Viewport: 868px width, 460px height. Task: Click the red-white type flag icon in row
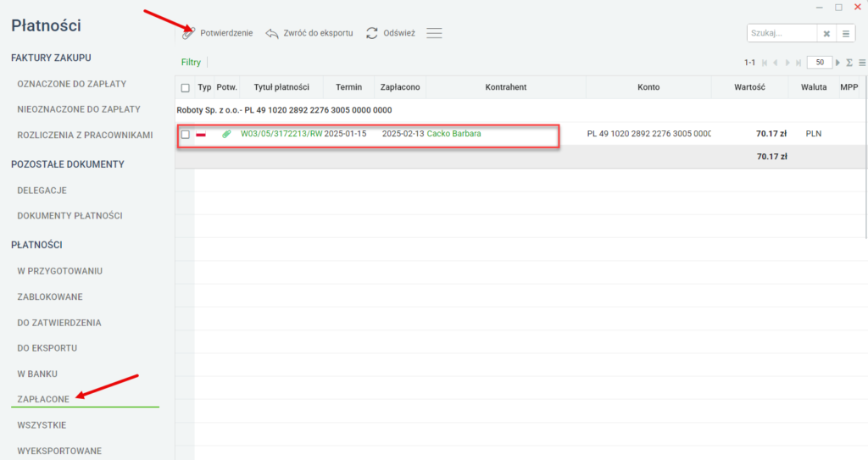(201, 134)
